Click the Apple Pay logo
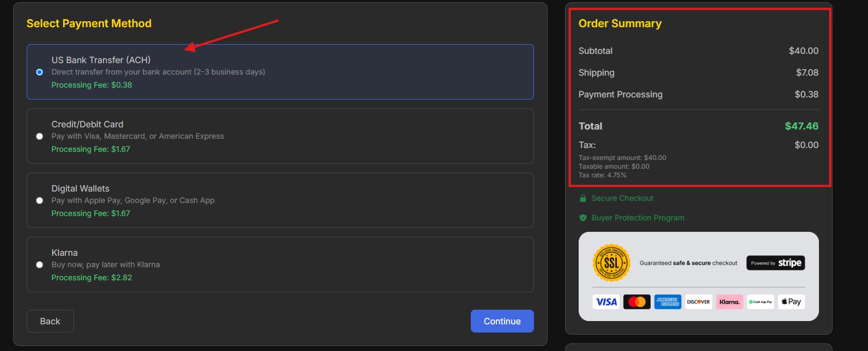 pyautogui.click(x=791, y=301)
